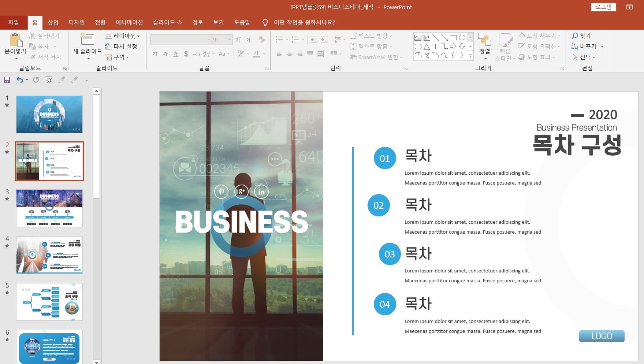Screen dimensions: 644x364
Task: Click Reset slide (다시 설정) button
Action: click(121, 47)
